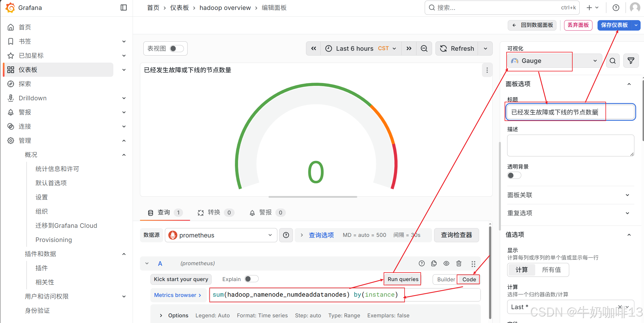
Task: Open the 探索 item in sidebar
Action: click(25, 84)
